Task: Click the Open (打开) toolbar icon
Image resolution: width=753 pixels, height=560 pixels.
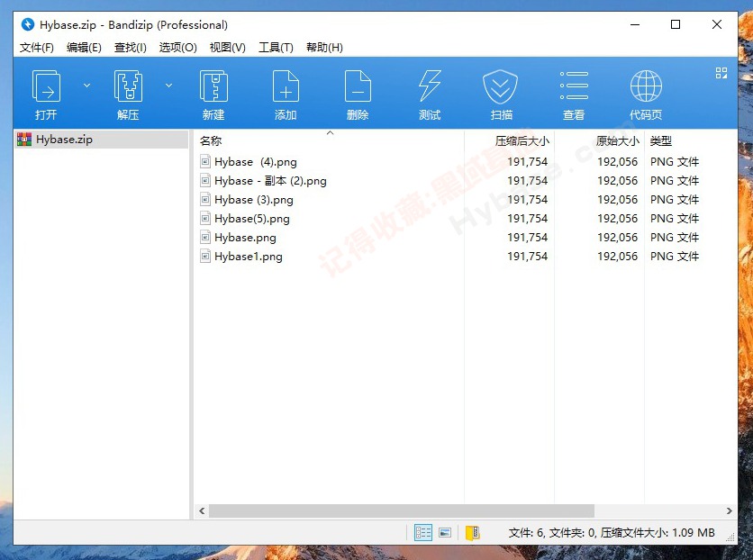Action: tap(46, 86)
